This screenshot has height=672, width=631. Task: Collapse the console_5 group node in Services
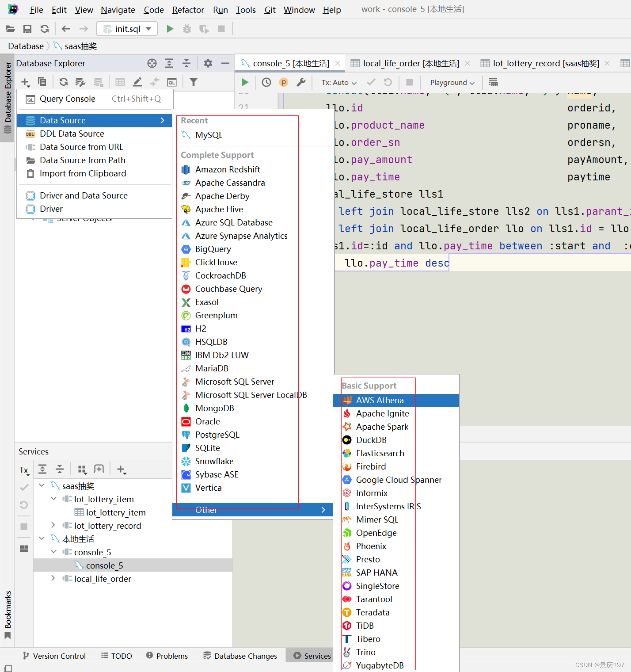(x=54, y=552)
